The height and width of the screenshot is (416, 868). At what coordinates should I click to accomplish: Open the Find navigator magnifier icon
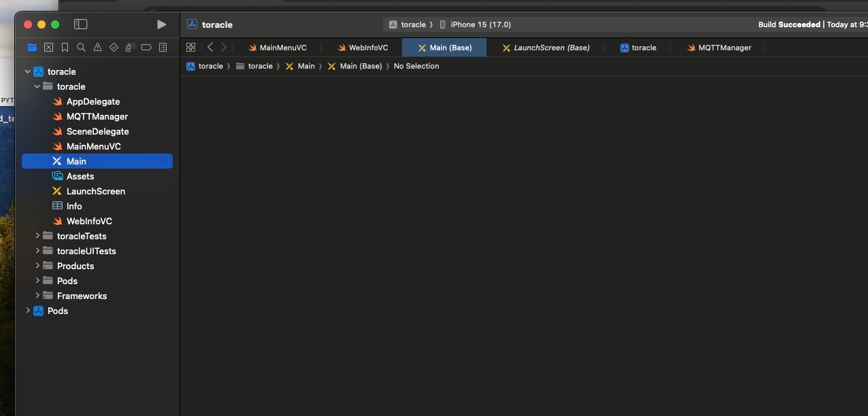coord(81,48)
